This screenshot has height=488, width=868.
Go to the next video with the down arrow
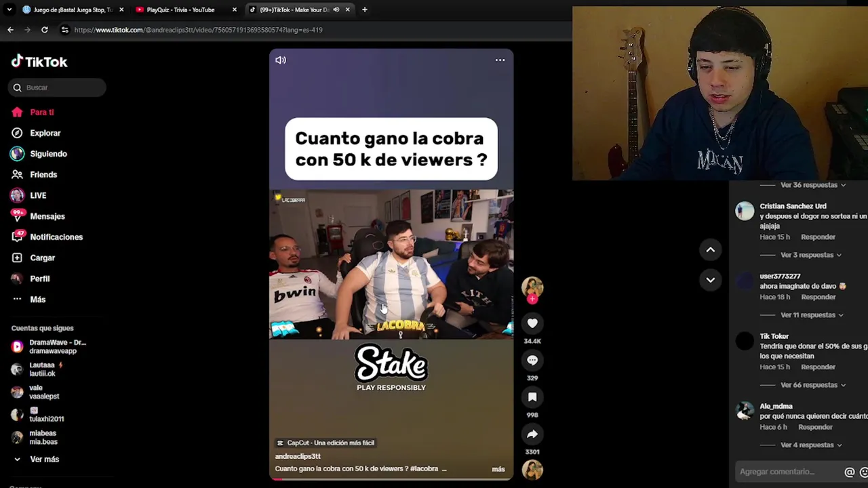coord(711,280)
